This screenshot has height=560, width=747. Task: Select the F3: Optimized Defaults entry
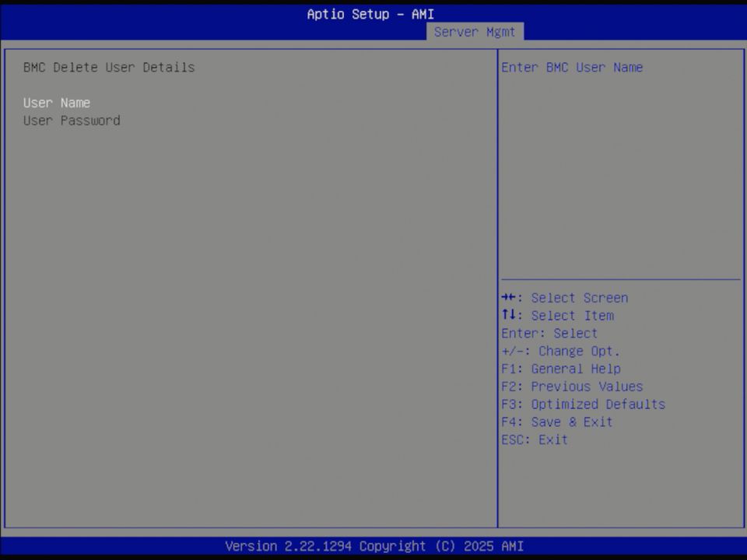(x=583, y=404)
